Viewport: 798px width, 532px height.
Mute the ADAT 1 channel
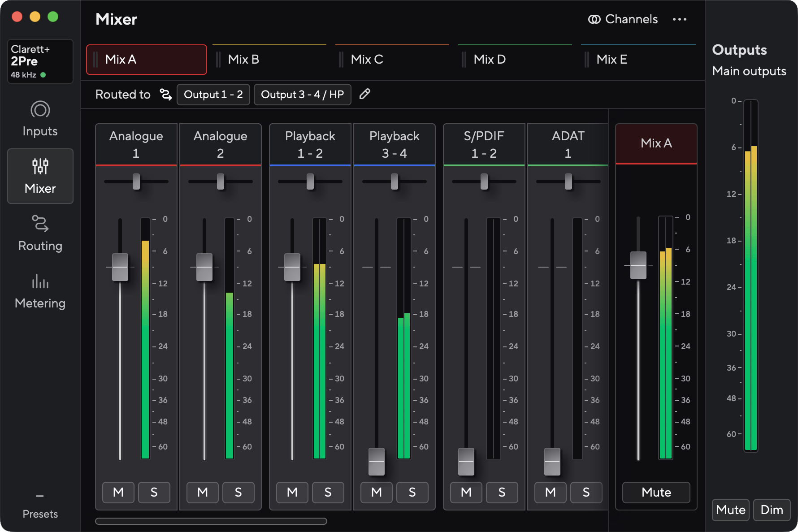(x=551, y=493)
